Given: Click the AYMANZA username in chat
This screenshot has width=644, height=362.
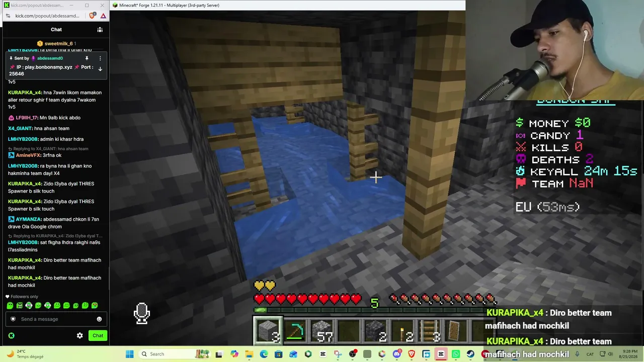Looking at the screenshot, I should point(28,219).
